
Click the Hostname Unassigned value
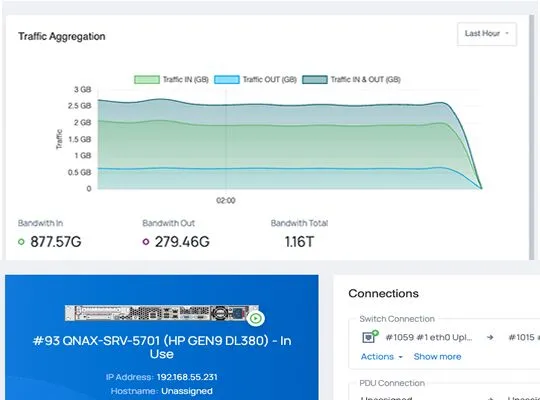(187, 391)
